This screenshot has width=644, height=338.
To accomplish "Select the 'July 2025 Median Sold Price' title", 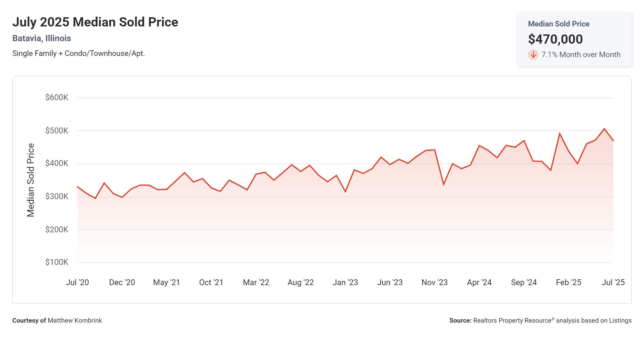I will tap(95, 22).
